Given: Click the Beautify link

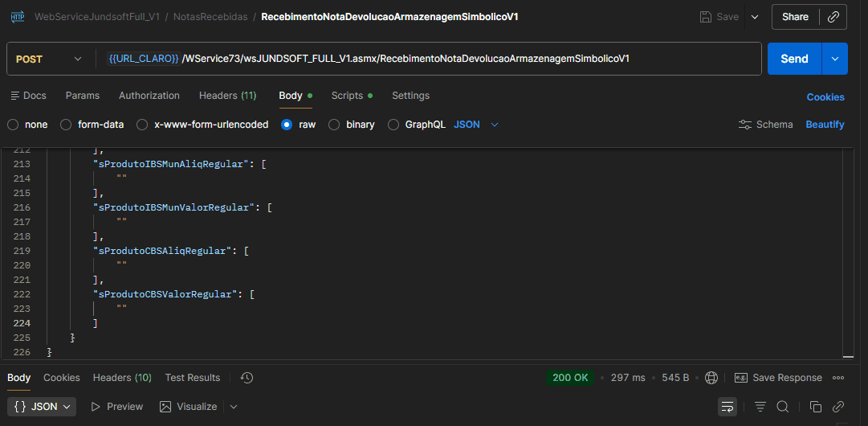Looking at the screenshot, I should (x=825, y=125).
